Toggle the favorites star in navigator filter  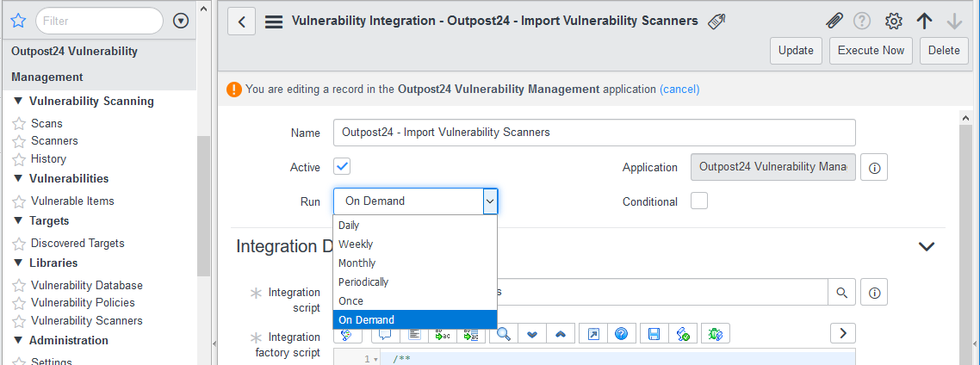click(x=17, y=21)
